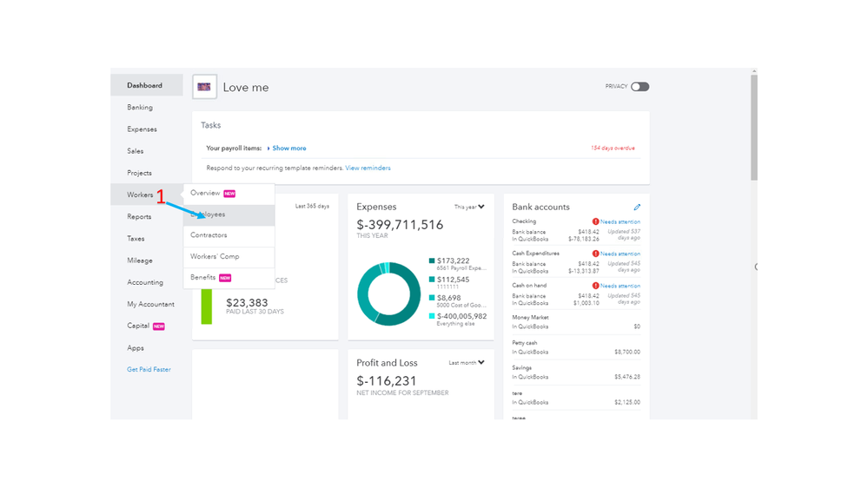Select Workers in the sidebar

pyautogui.click(x=140, y=195)
